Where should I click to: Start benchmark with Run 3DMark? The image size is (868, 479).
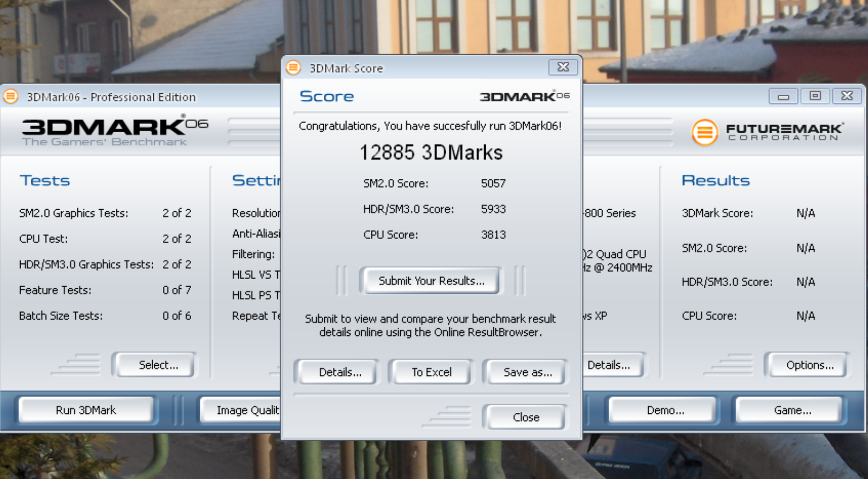[x=86, y=410]
